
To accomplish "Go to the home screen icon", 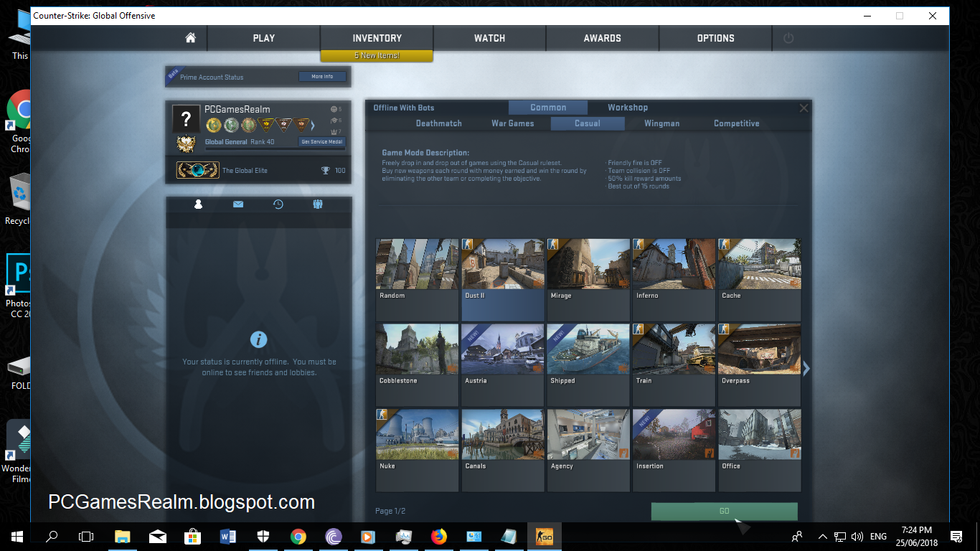I will point(190,38).
